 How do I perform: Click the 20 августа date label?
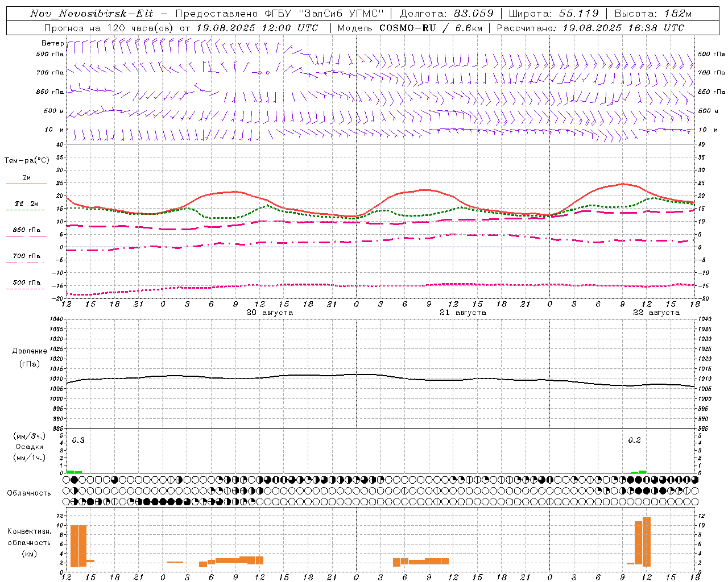pyautogui.click(x=270, y=313)
